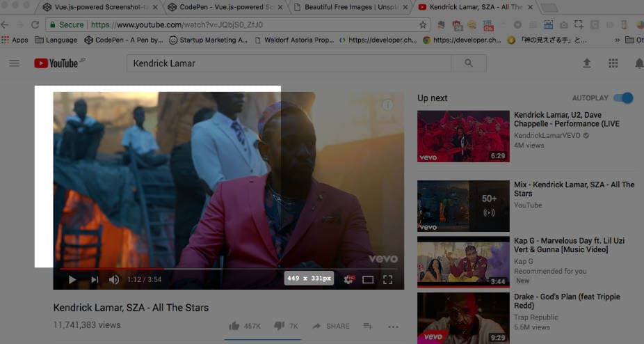Open the YouTube apps grid
644x344 pixels.
coord(613,63)
